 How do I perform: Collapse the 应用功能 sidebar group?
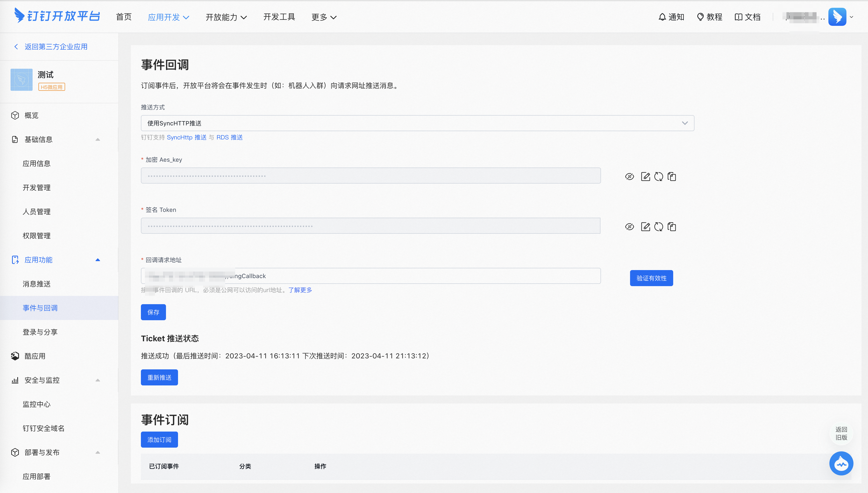click(98, 260)
